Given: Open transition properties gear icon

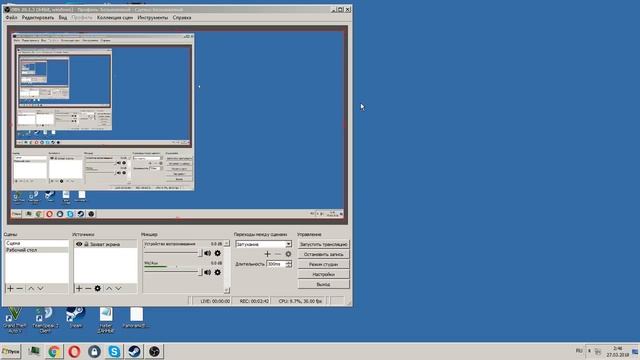Looking at the screenshot, I should coord(288,254).
